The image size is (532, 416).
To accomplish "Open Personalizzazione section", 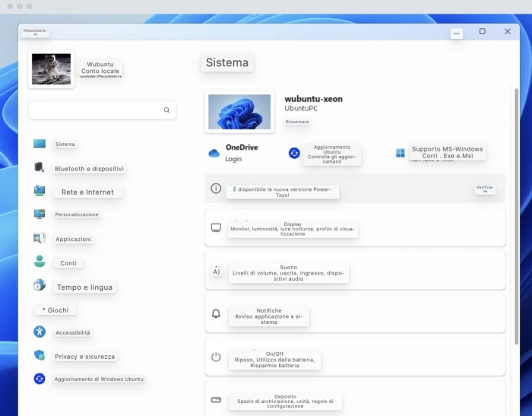I will pyautogui.click(x=77, y=214).
